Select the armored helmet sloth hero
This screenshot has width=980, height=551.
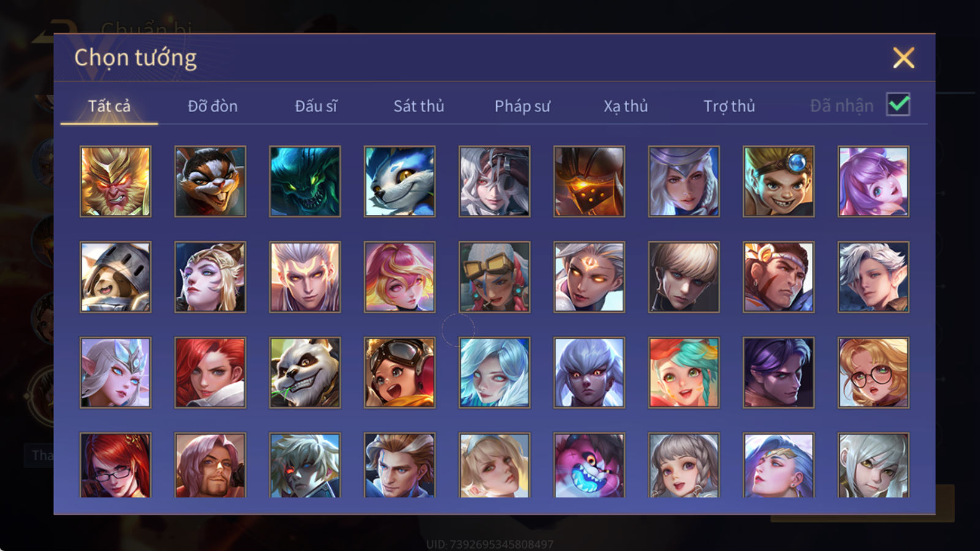(x=115, y=277)
